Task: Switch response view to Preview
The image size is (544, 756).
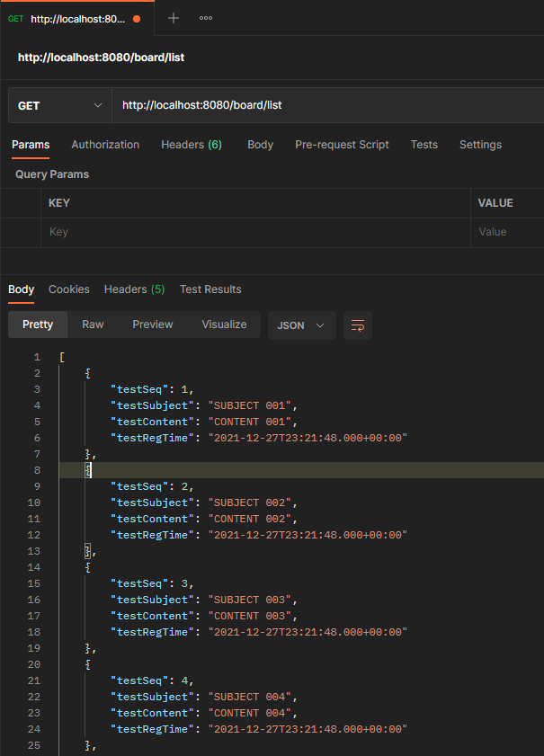Action: click(x=153, y=325)
